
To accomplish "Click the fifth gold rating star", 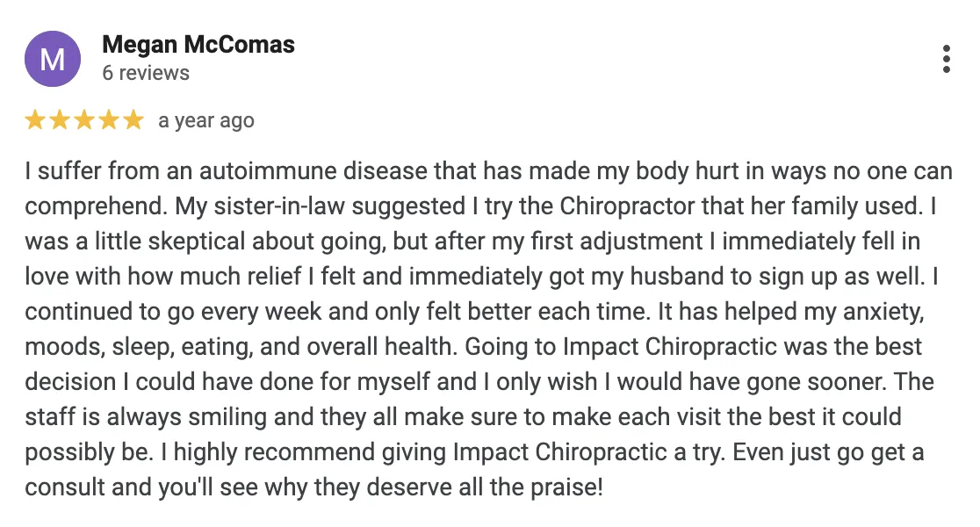I will [x=133, y=120].
